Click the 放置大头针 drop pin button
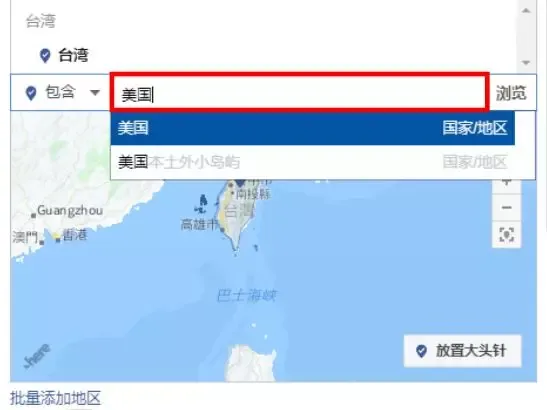 pos(463,351)
